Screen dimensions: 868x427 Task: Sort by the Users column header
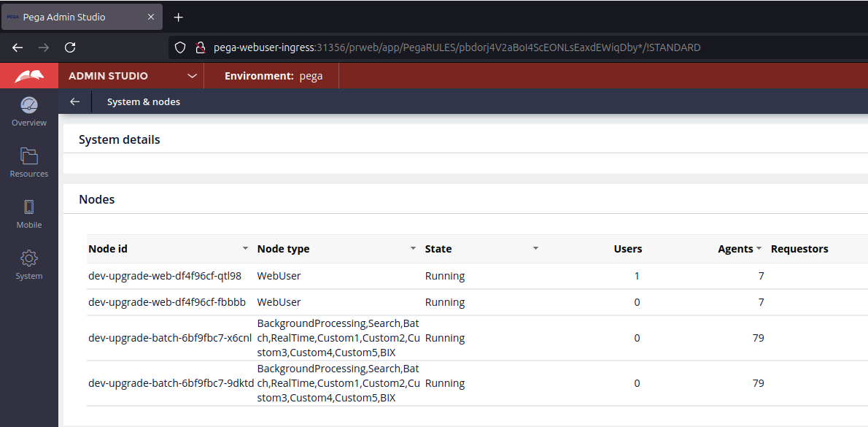coord(627,249)
